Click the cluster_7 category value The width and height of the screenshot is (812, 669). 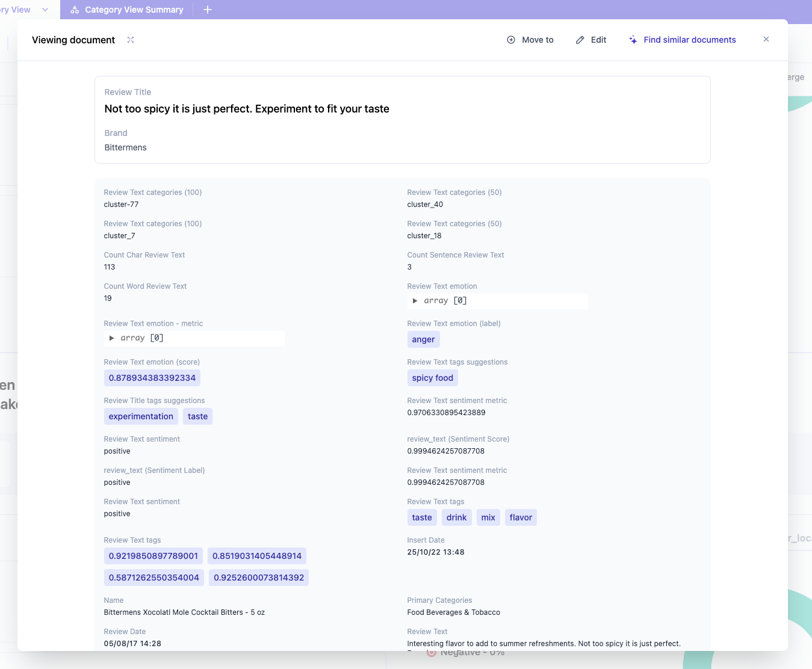pos(119,236)
